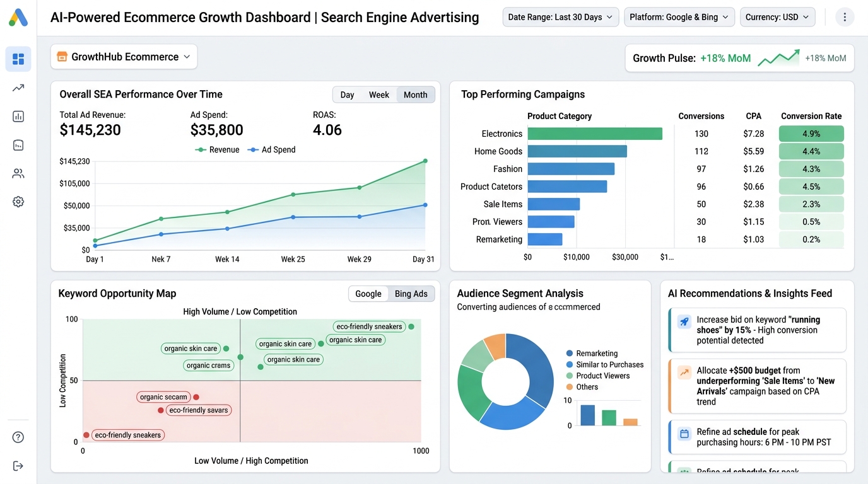This screenshot has width=868, height=484.
Task: Open the Date Range dropdown
Action: click(x=561, y=17)
